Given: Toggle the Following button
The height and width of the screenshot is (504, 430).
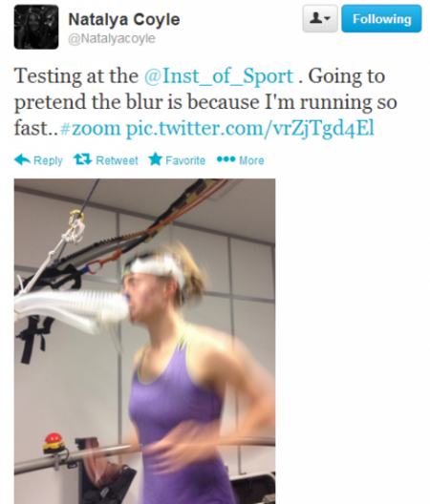Looking at the screenshot, I should [x=381, y=19].
